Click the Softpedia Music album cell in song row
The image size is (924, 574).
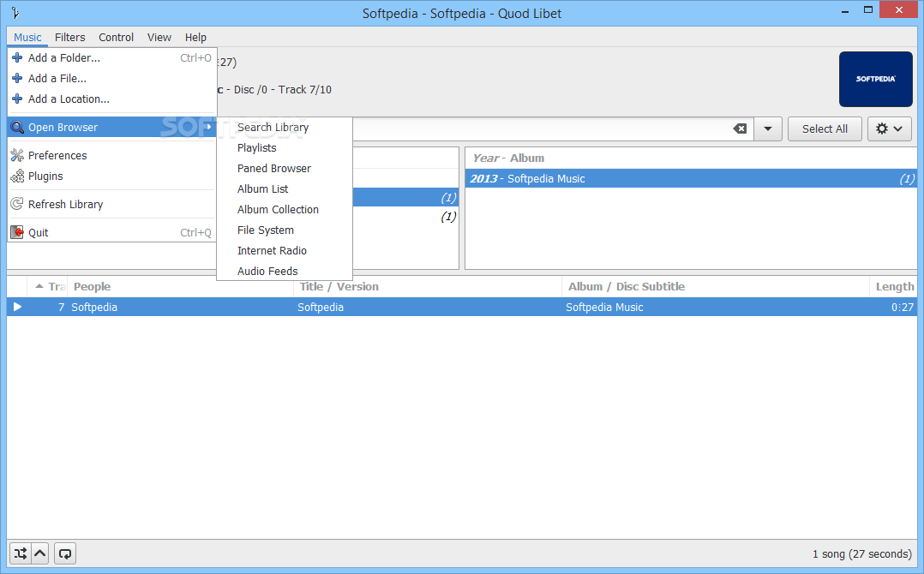(x=604, y=308)
